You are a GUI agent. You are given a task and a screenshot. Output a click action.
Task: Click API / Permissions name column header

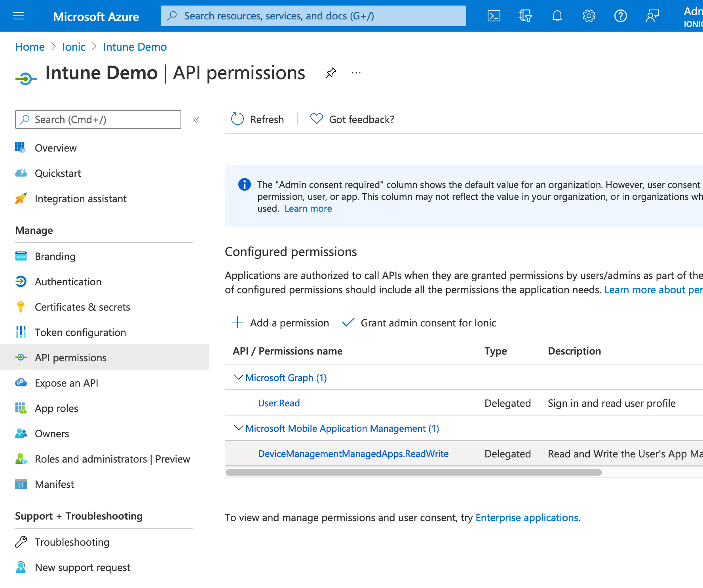287,351
